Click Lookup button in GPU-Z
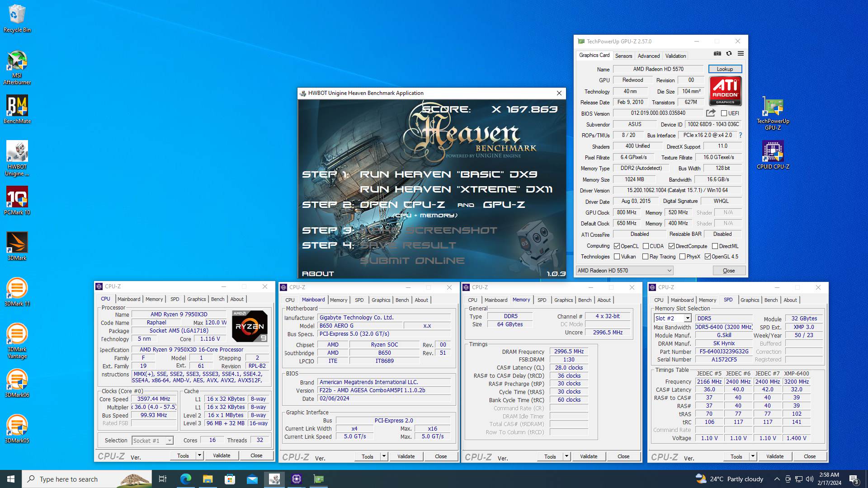The height and width of the screenshot is (488, 868). (x=725, y=69)
